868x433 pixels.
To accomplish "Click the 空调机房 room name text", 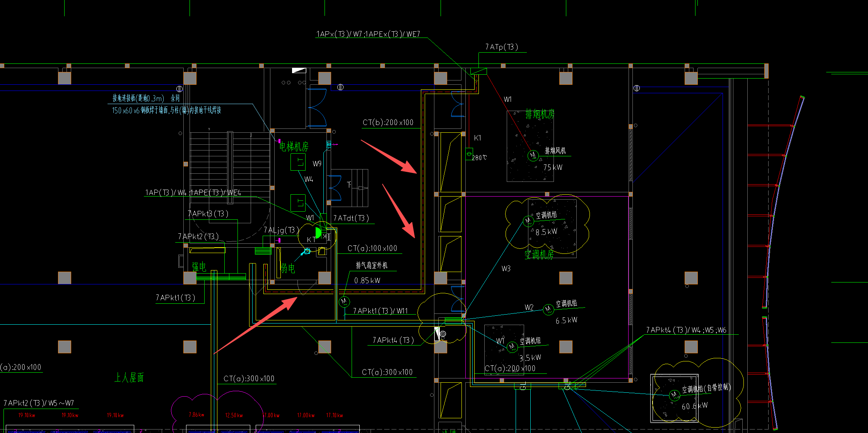I will pyautogui.click(x=539, y=254).
